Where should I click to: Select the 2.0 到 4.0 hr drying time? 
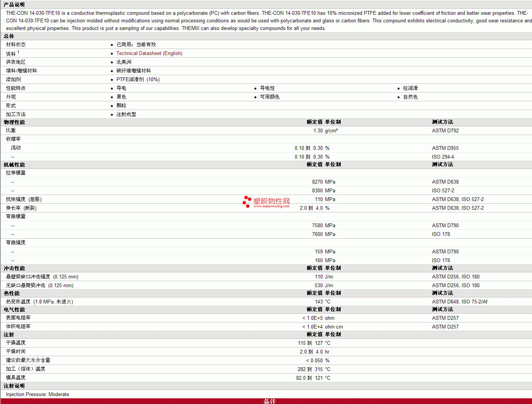click(314, 352)
